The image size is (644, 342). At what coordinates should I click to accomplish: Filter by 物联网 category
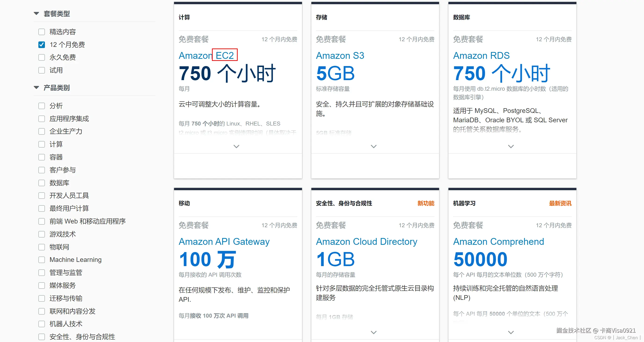coord(42,247)
